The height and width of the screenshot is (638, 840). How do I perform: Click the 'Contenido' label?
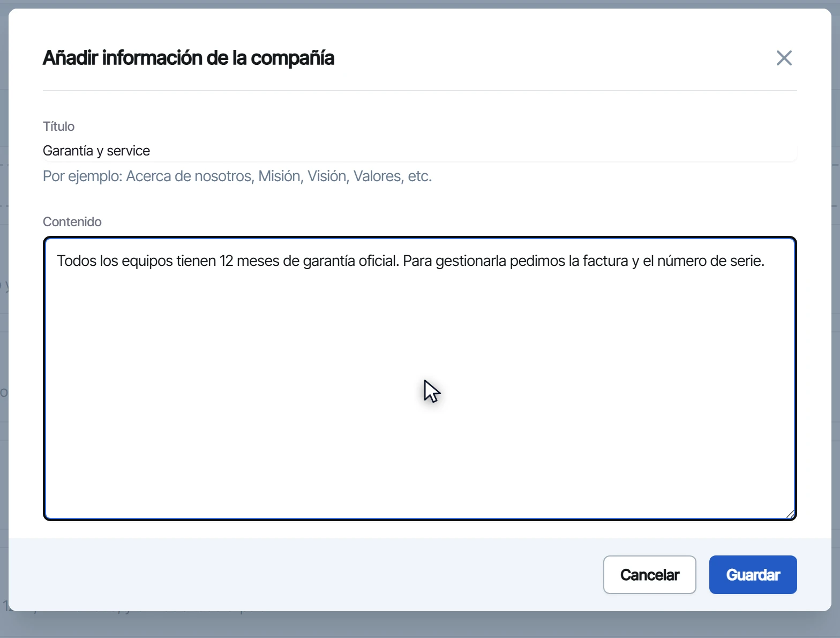(72, 222)
